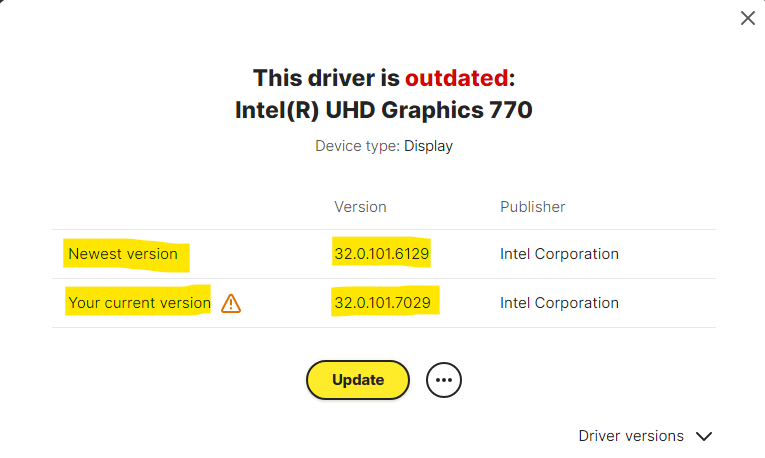Click the orange warning triangle icon

click(x=231, y=303)
